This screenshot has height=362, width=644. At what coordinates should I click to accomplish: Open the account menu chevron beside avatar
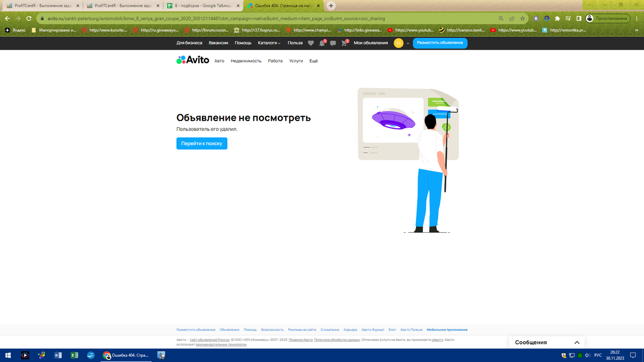click(408, 44)
